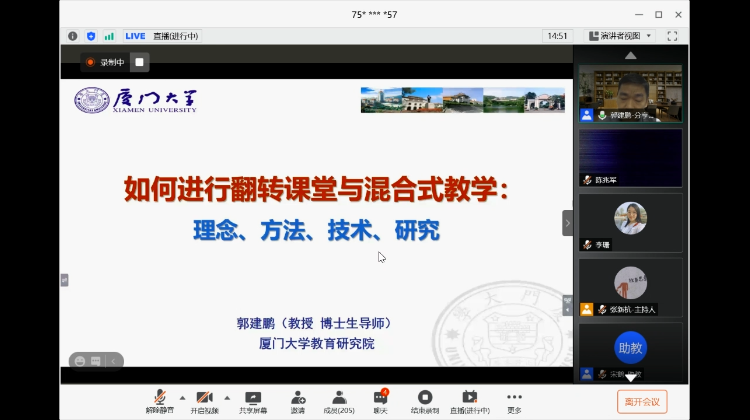The image size is (750, 420).
Task: Enter full screen mode using top-right icon
Action: [673, 36]
